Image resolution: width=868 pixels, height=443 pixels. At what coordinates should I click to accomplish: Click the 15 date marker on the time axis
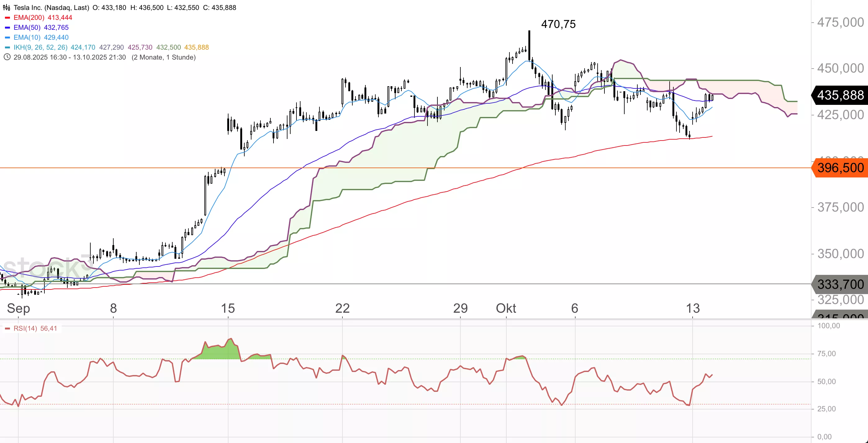pos(228,308)
